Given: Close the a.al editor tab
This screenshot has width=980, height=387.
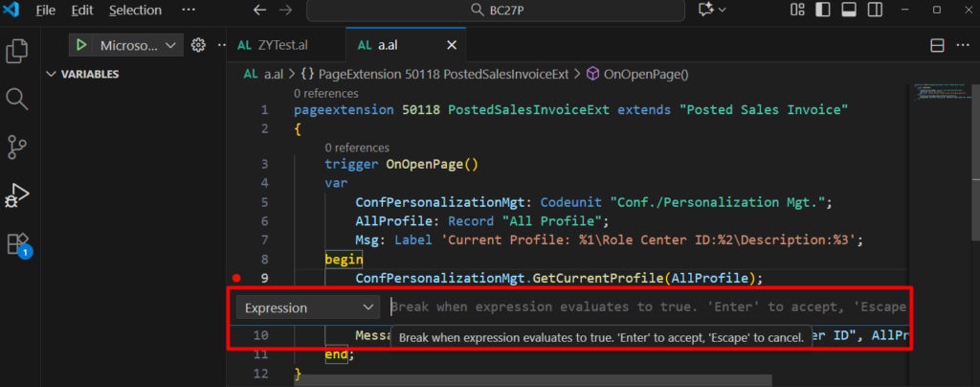Looking at the screenshot, I should pyautogui.click(x=452, y=45).
